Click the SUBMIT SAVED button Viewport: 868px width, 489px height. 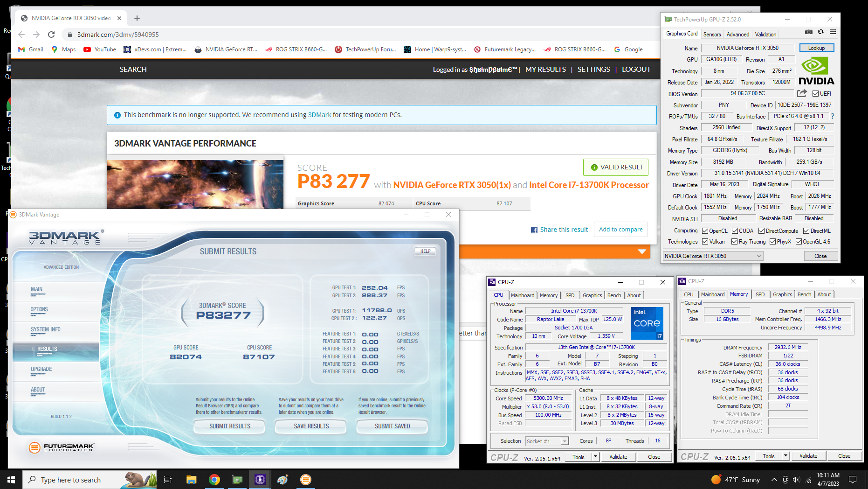coord(393,426)
